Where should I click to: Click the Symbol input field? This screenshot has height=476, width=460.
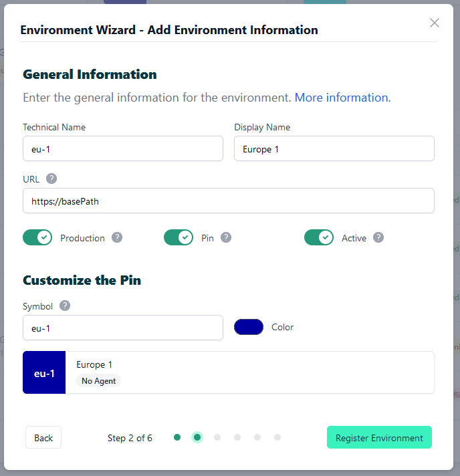pyautogui.click(x=123, y=328)
